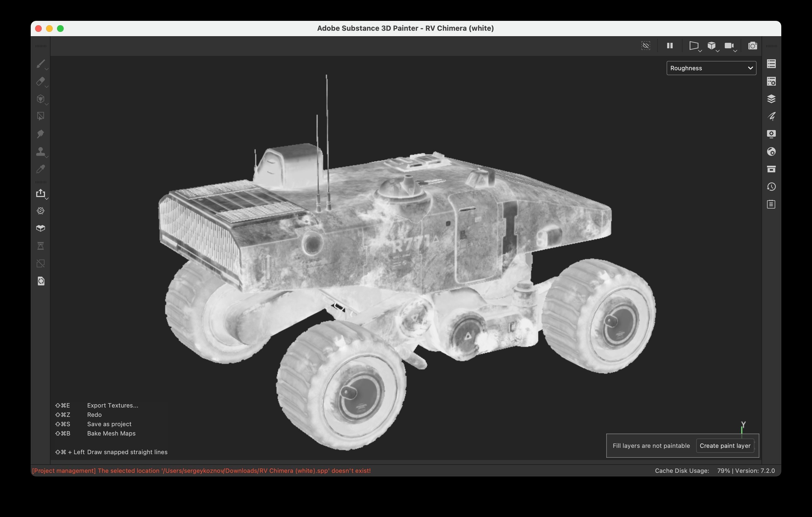812x517 pixels.
Task: Open the video camera selection icon
Action: [729, 46]
